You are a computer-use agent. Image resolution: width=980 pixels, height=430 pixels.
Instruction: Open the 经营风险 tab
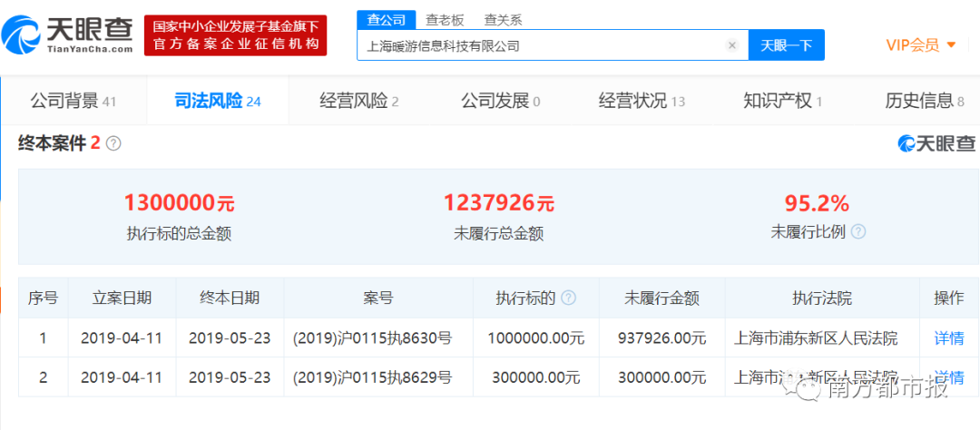[x=359, y=101]
